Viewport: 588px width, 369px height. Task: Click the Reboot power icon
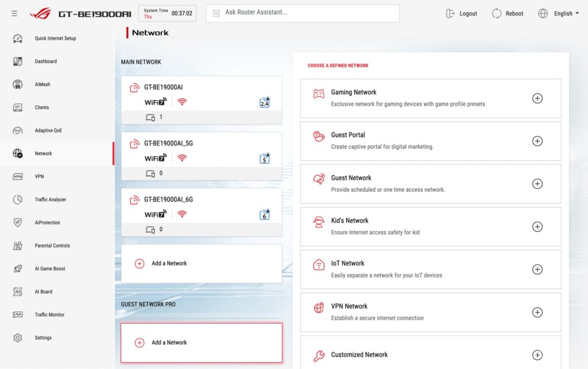[497, 13]
